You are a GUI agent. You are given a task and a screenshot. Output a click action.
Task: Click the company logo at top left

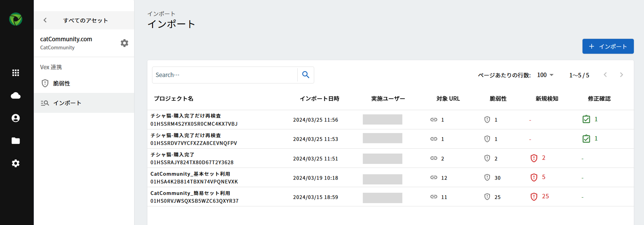[x=16, y=19]
